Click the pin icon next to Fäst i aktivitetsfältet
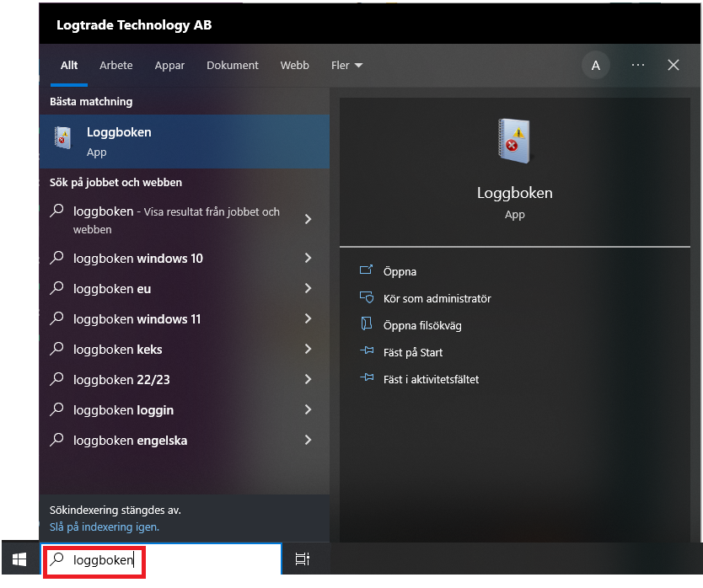703x588 pixels. 367,377
